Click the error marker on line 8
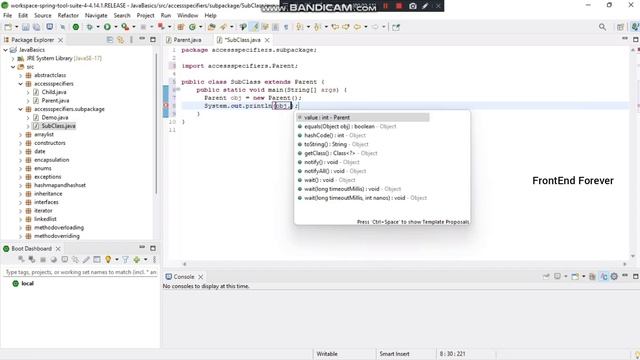This screenshot has width=640, height=360. tap(166, 106)
